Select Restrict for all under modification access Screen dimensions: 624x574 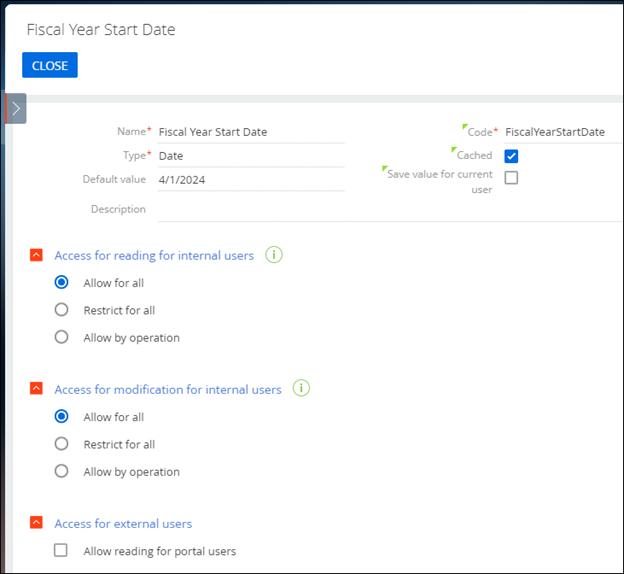[x=62, y=444]
